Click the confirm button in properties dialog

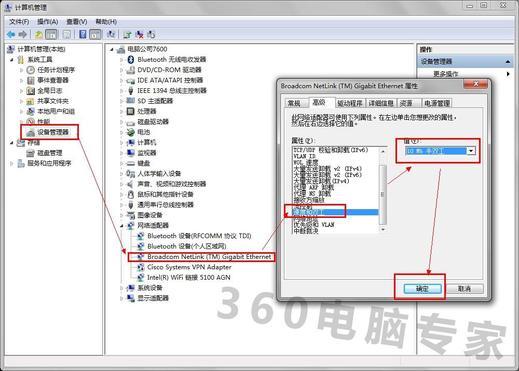coord(422,289)
